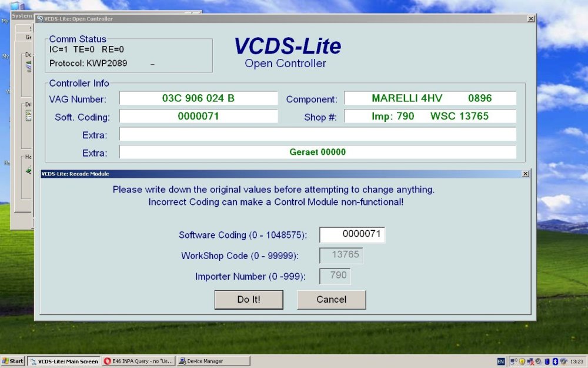
Task: Click the desktop icon at the top-left corner
Action: pos(17,5)
